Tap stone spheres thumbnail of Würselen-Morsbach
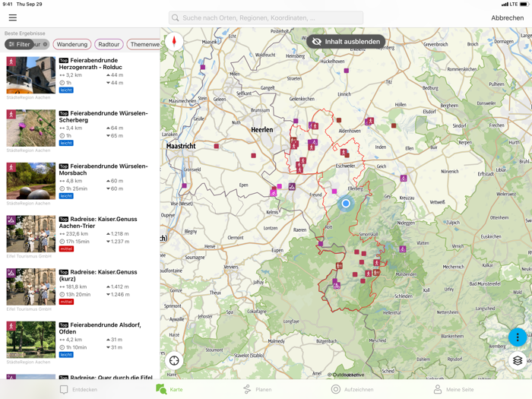532x399 pixels. [x=31, y=181]
